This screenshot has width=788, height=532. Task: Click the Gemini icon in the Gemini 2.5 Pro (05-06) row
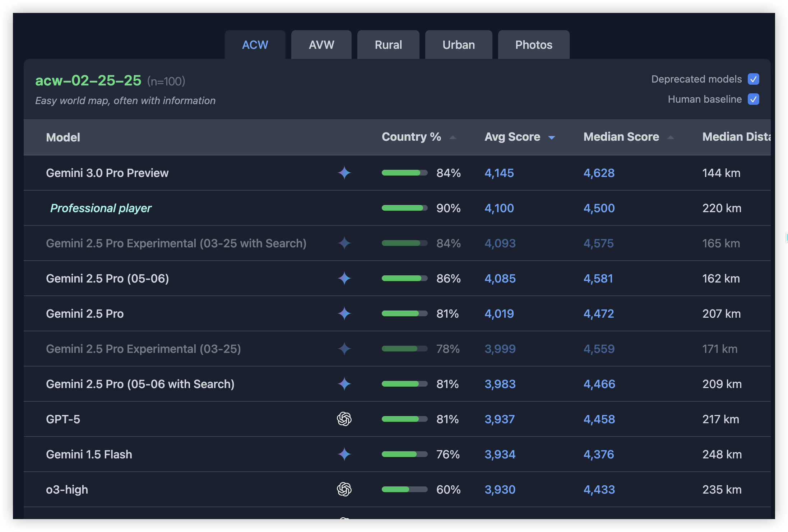pos(344,278)
